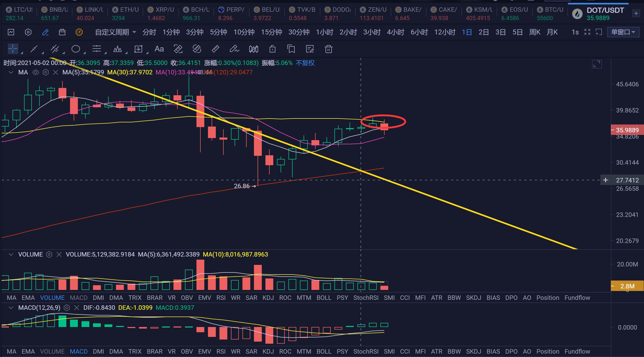Click fullscreen expand icon on chart

[597, 64]
